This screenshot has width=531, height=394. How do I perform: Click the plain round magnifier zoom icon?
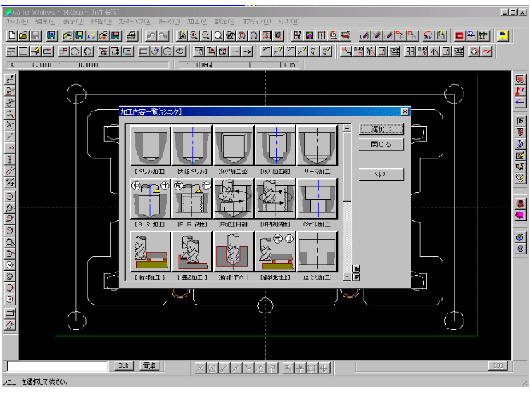click(218, 36)
